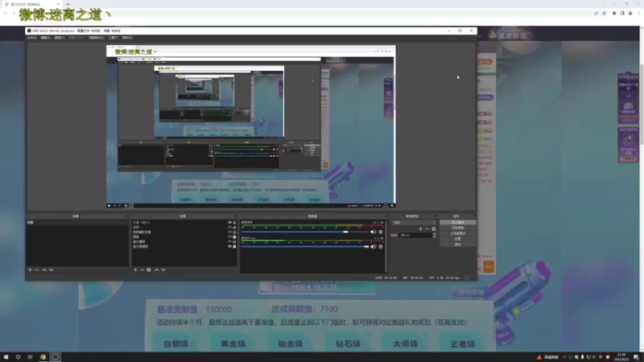Image resolution: width=644 pixels, height=362 pixels.
Task: Enable 工作室模式 studio mode button
Action: (457, 233)
